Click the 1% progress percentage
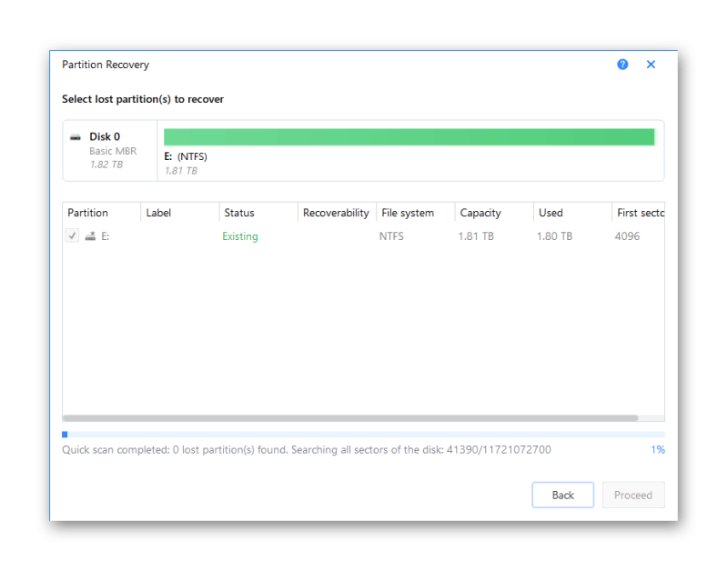728x571 pixels. tap(657, 449)
